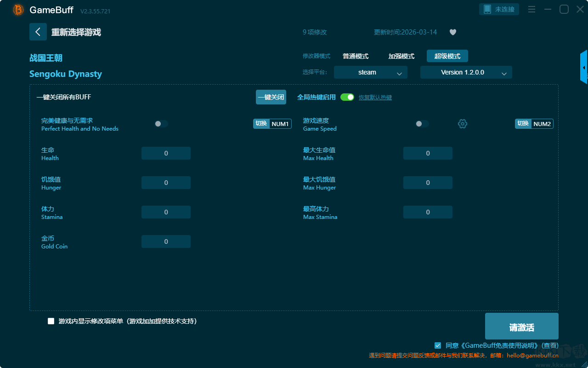Uncheck the GameBuff disclaimer agreement checkbox
This screenshot has width=588, height=368.
click(x=438, y=345)
